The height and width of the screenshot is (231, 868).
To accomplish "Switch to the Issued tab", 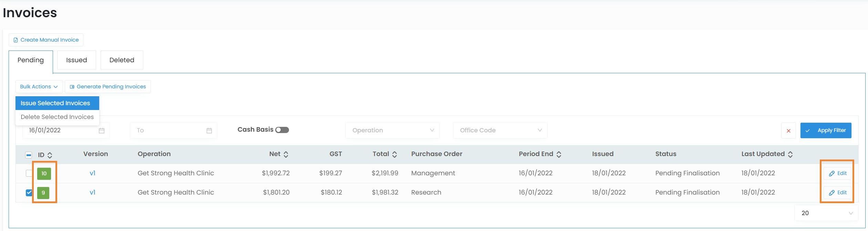I will click(76, 60).
